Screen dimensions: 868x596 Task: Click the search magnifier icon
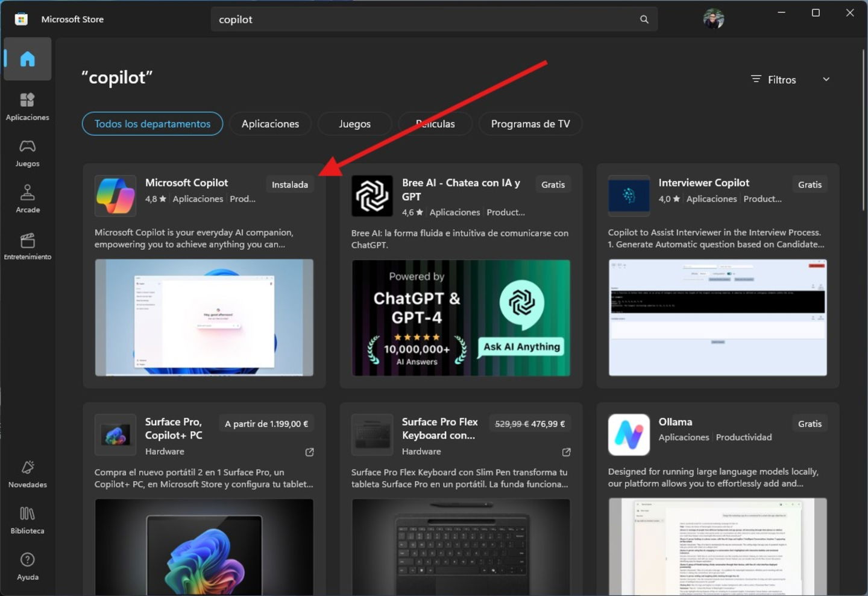pos(644,19)
